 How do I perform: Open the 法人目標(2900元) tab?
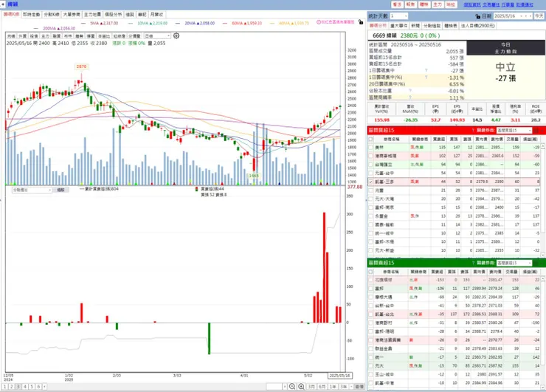coord(478,26)
